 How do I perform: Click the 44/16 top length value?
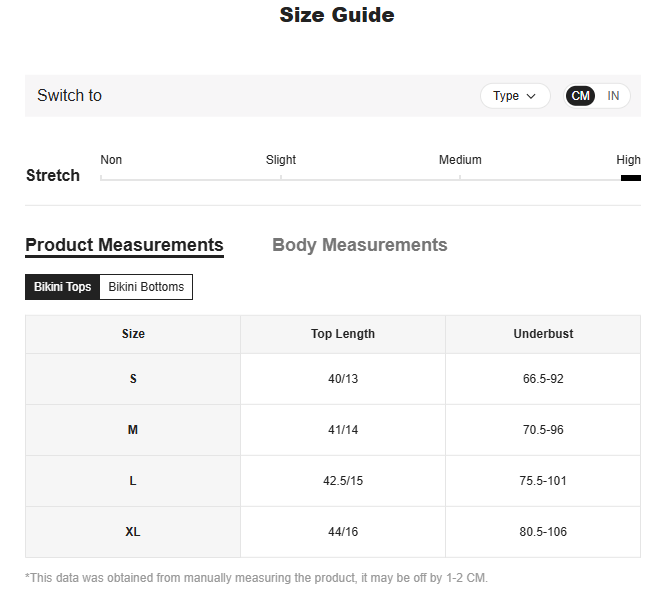point(343,532)
